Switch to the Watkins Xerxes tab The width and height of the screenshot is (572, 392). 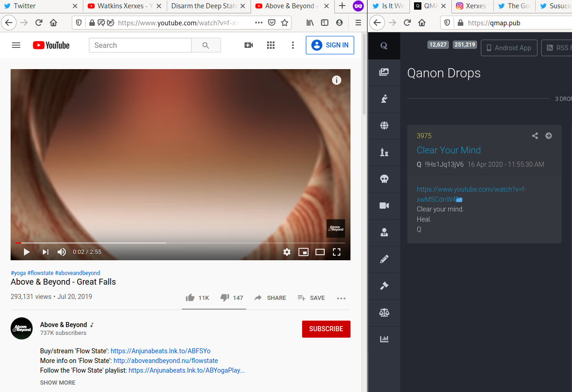point(125,6)
